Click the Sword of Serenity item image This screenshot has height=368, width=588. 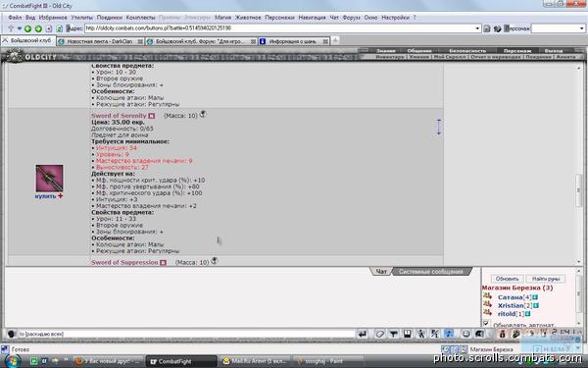pyautogui.click(x=50, y=179)
